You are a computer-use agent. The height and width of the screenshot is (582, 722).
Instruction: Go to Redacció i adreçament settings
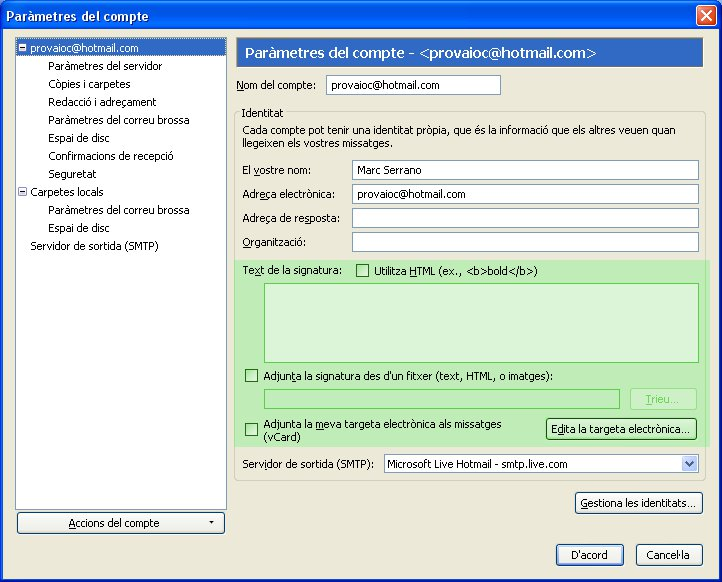[x=102, y=102]
